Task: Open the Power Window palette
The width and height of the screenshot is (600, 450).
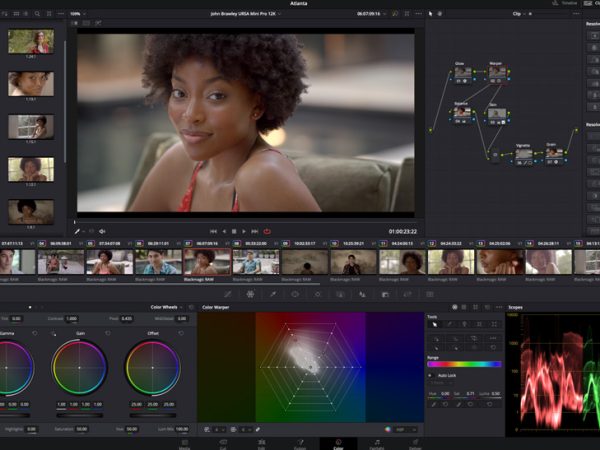Action: 295,294
